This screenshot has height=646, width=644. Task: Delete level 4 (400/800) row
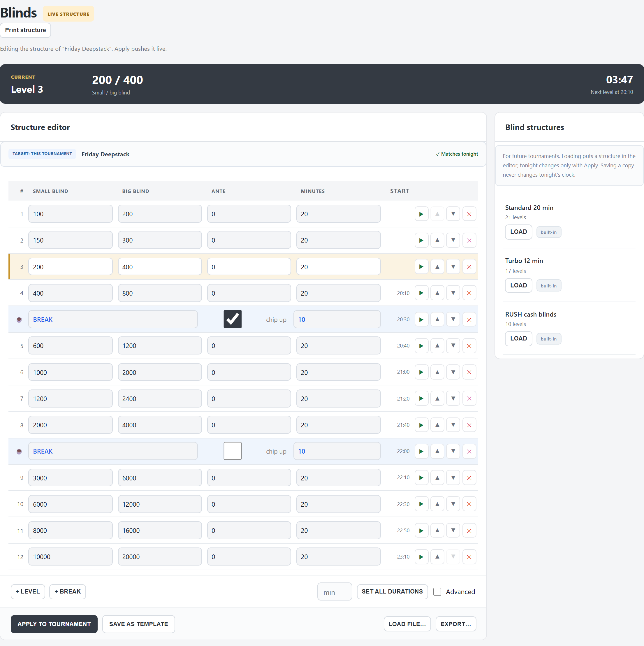469,293
